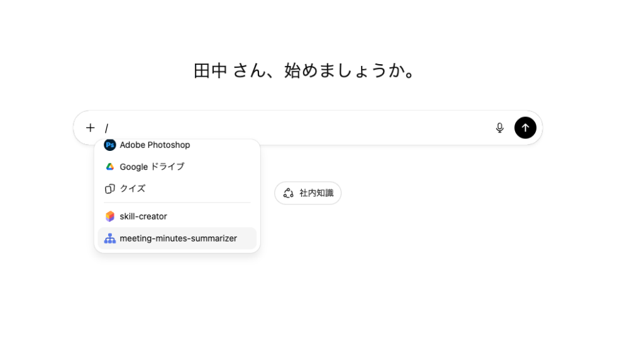
Task: Click the Google Drive triangle icon
Action: coord(110,167)
